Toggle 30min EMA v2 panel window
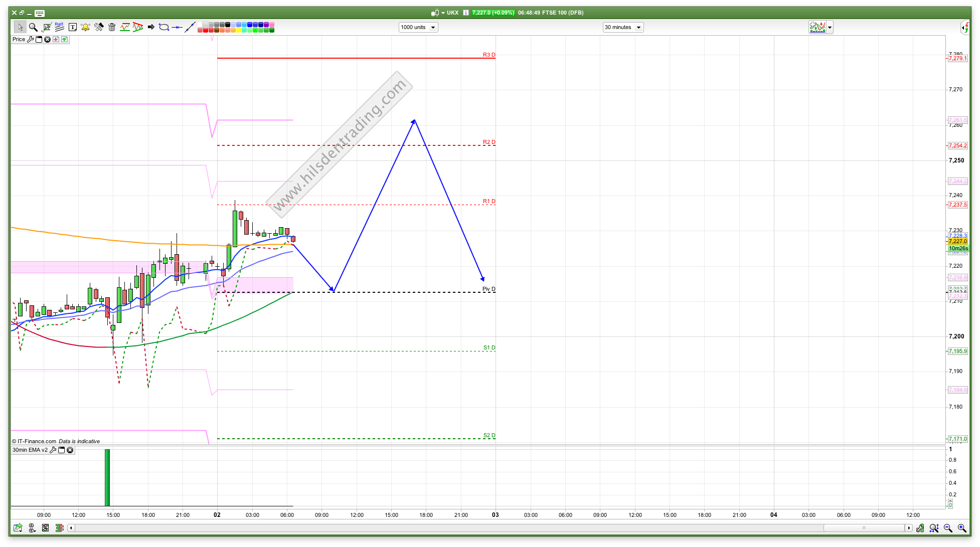Viewport: 980px width, 547px height. (62, 450)
